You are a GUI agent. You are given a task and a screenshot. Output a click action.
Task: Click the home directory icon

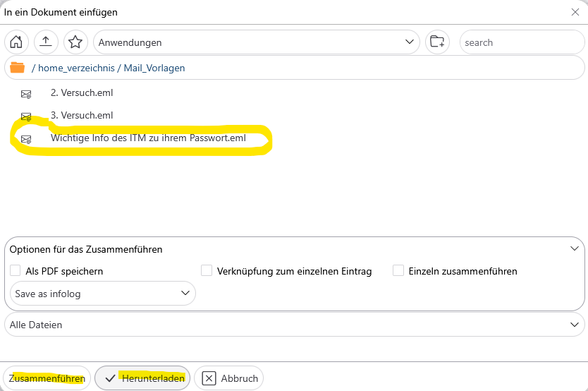click(x=16, y=42)
